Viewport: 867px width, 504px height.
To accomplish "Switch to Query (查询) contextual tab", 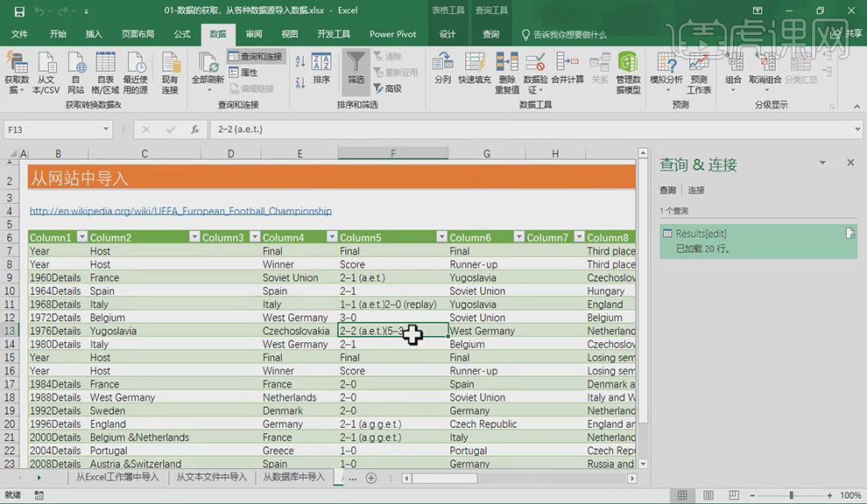I will [490, 34].
